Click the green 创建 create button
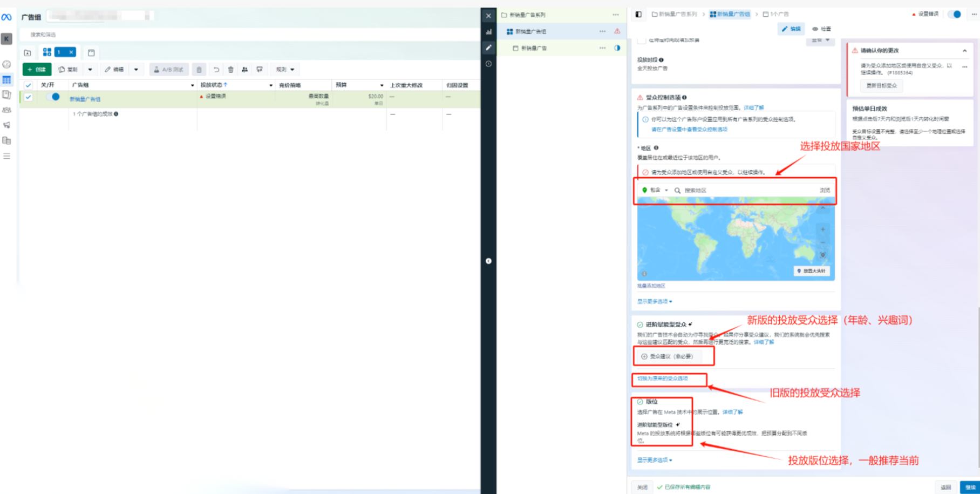 click(37, 69)
